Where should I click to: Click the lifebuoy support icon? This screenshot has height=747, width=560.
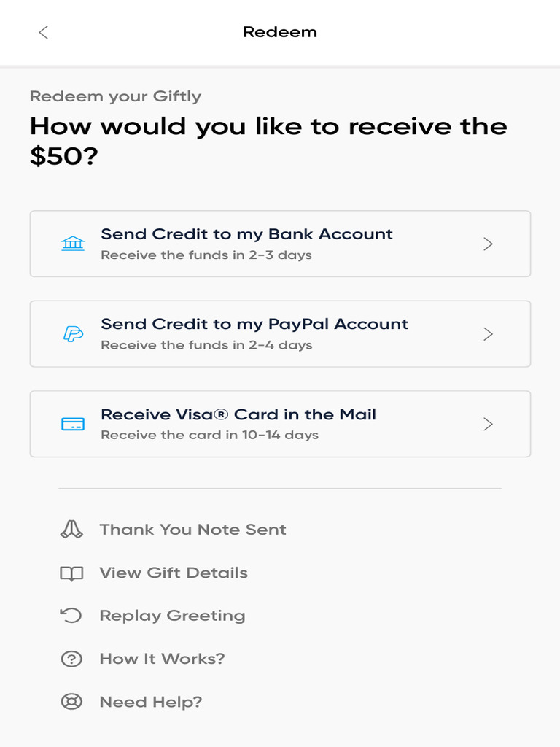(x=71, y=702)
